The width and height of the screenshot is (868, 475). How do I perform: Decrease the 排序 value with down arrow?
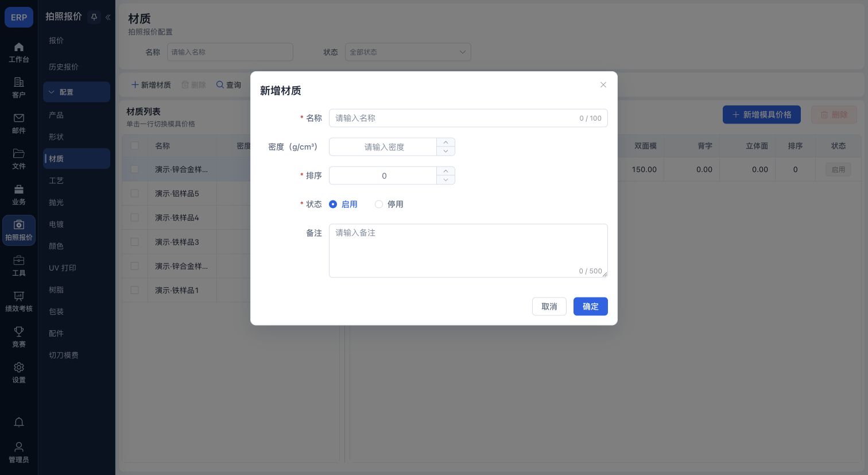445,180
